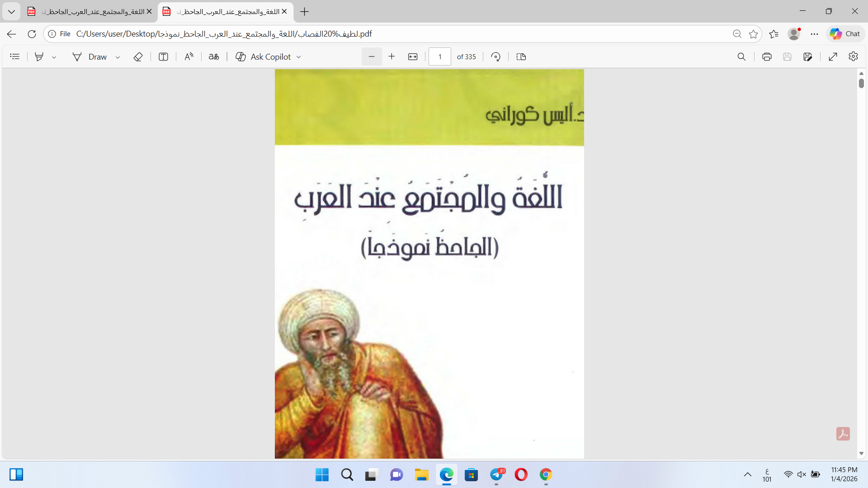Open Telegram from the taskbar
Screen dimensions: 868x488
click(x=496, y=475)
